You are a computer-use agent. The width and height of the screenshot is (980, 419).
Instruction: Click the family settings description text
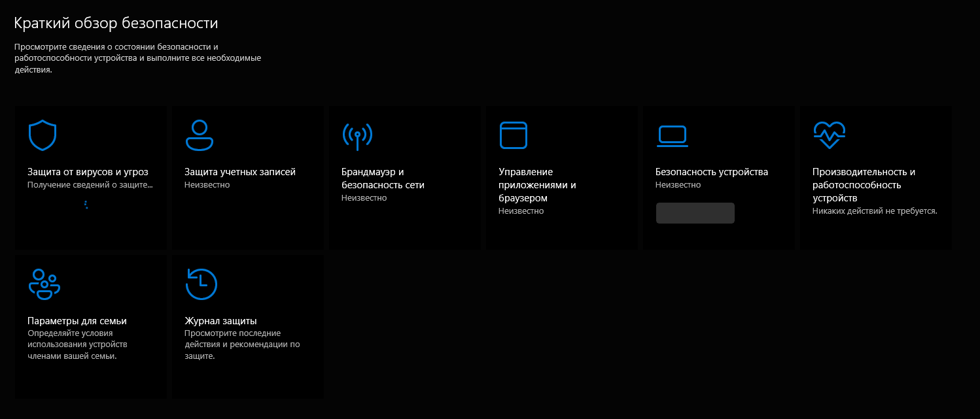point(77,345)
